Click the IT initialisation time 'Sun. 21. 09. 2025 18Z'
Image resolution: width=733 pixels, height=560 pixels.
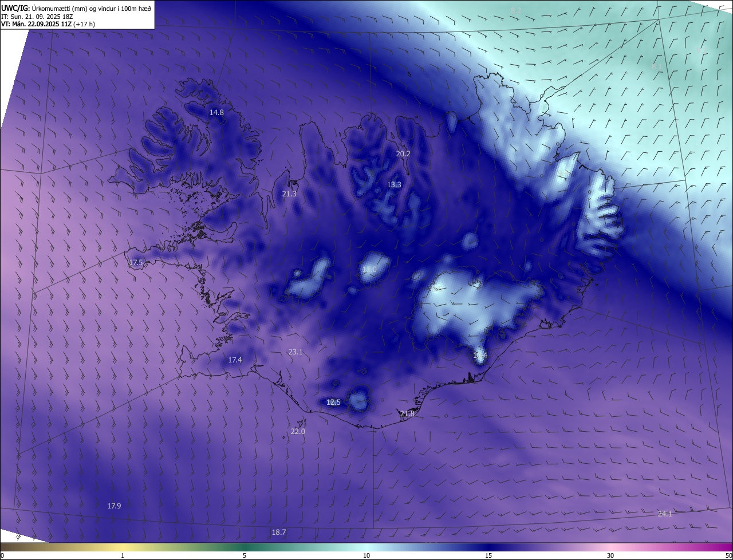point(41,16)
